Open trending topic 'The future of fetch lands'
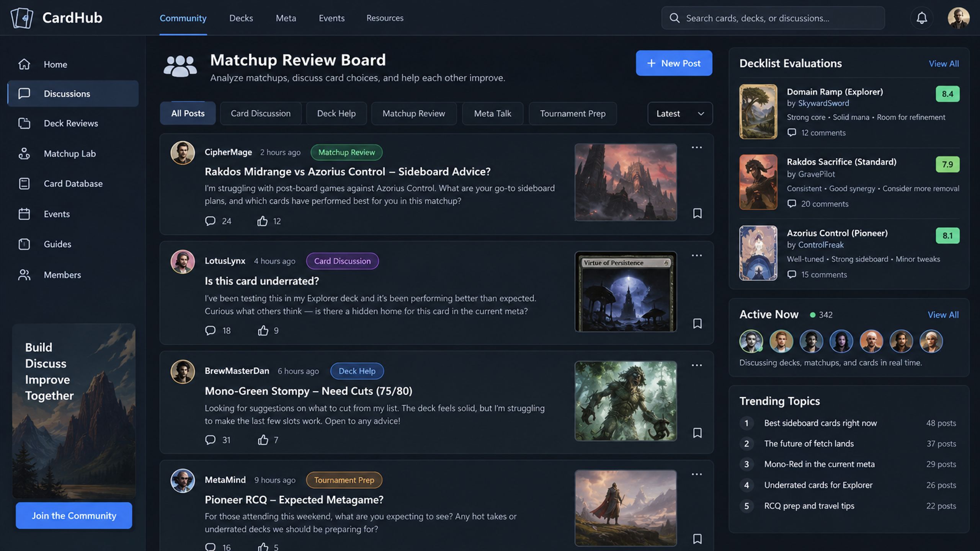 tap(808, 443)
